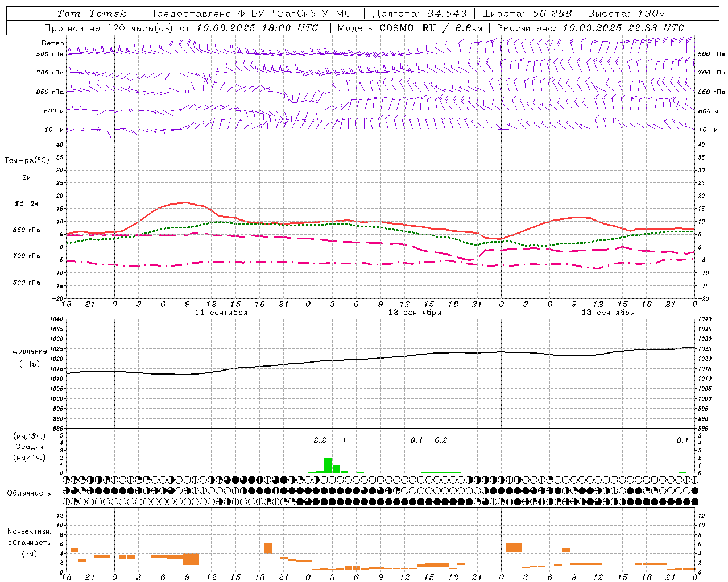This screenshot has height=582, width=728.
Task: Click the Модель COSMO-RU / 6.6км label
Action: coord(410,28)
